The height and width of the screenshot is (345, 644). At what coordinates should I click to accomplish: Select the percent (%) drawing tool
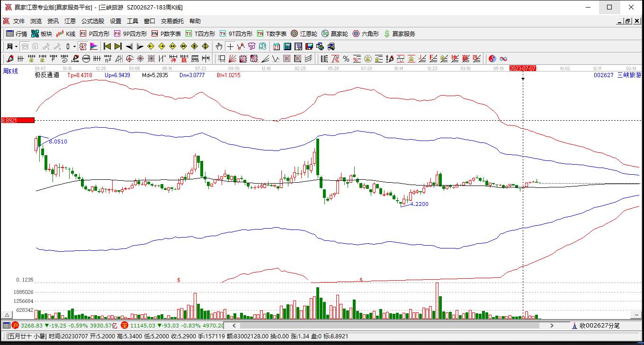tap(346, 59)
